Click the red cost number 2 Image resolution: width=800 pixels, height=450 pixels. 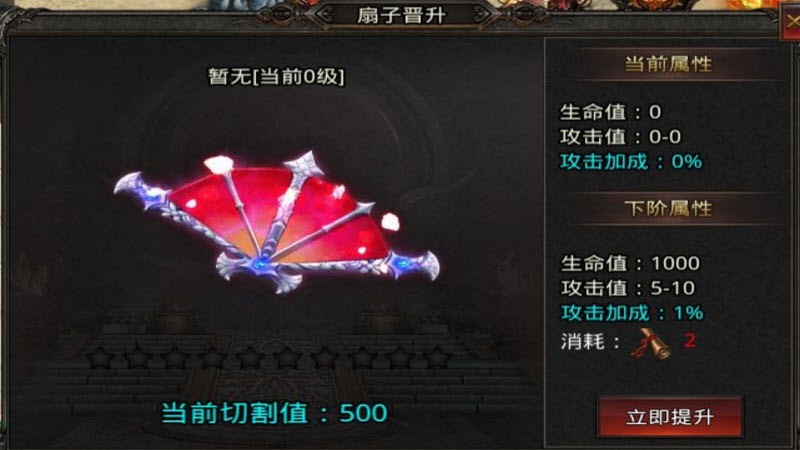[x=690, y=340]
